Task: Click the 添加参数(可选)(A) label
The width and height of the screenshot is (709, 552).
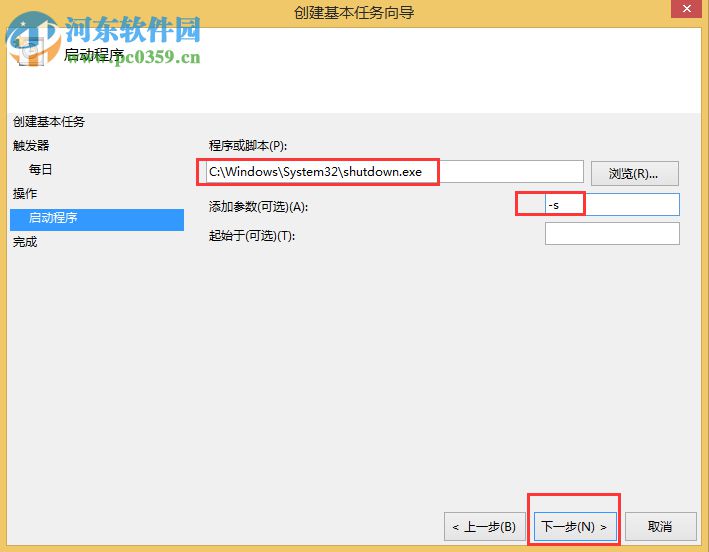Action: pyautogui.click(x=258, y=207)
